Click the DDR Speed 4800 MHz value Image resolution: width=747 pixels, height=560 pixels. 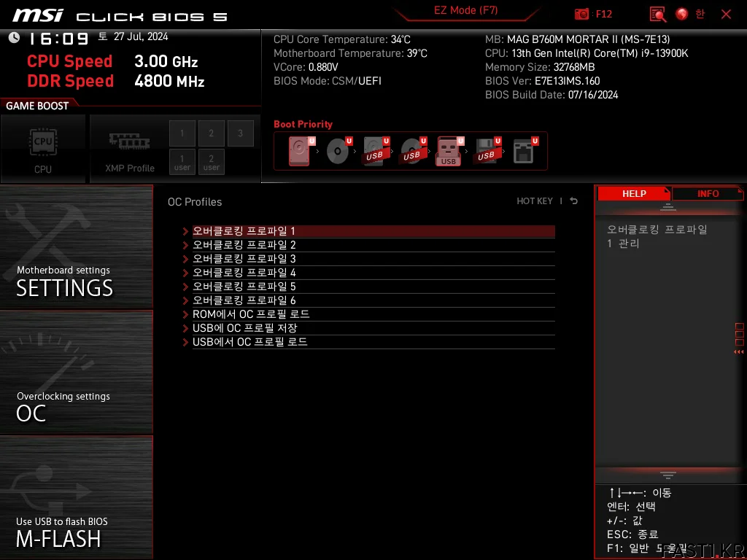click(169, 81)
